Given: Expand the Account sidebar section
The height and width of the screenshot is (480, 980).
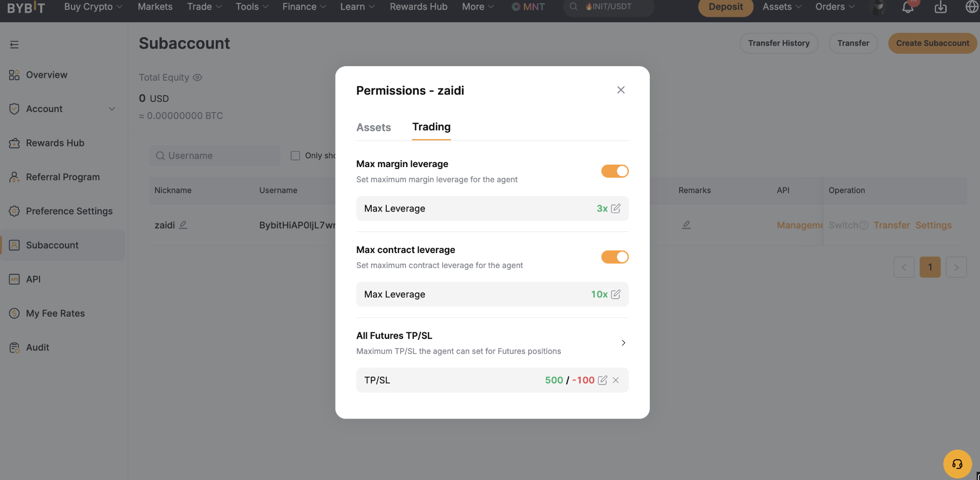Looking at the screenshot, I should pos(63,109).
